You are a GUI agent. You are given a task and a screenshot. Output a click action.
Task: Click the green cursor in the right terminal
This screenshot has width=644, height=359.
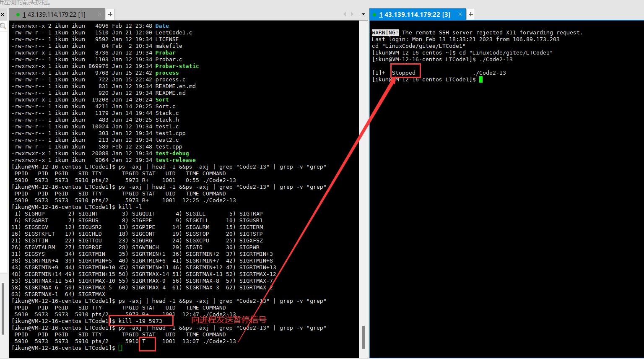point(481,79)
